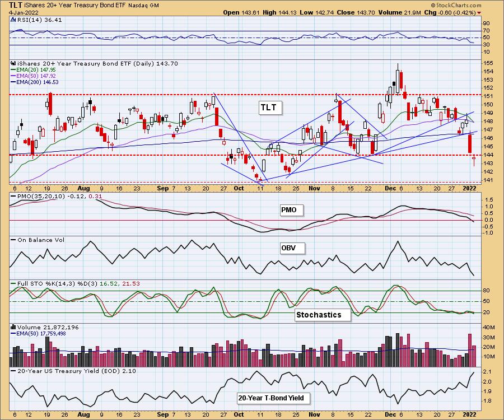Click the Low 142.74 value
The image size is (504, 420).
click(x=316, y=12)
